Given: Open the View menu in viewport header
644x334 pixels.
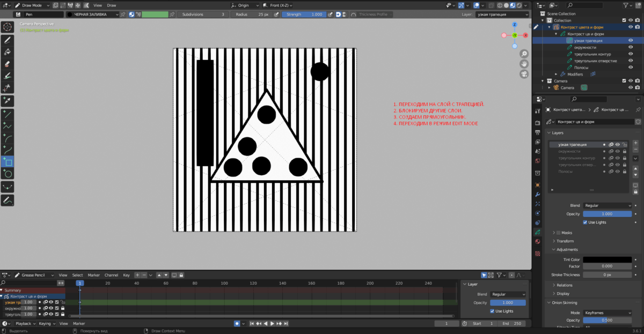Looking at the screenshot, I should coord(98,5).
